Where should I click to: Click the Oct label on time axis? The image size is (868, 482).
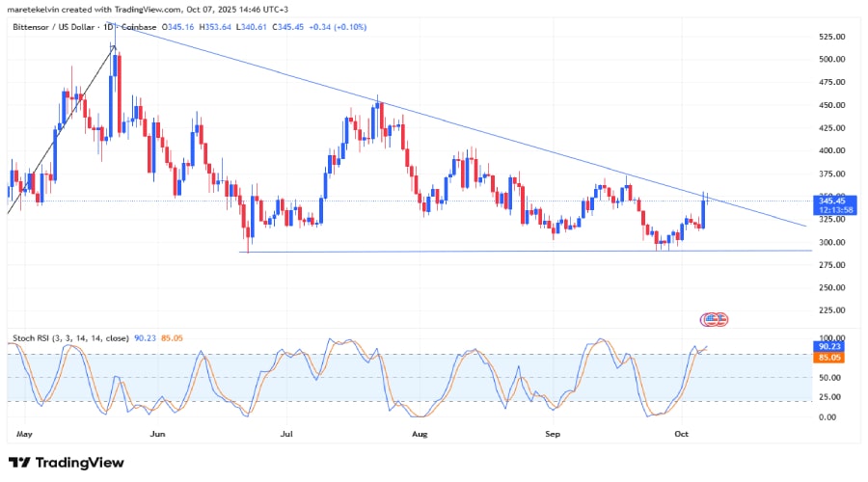682,434
